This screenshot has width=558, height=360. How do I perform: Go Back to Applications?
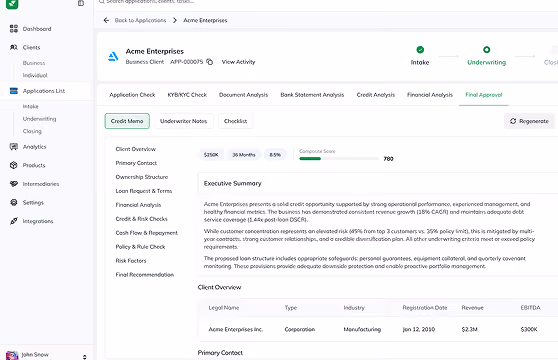pyautogui.click(x=140, y=20)
